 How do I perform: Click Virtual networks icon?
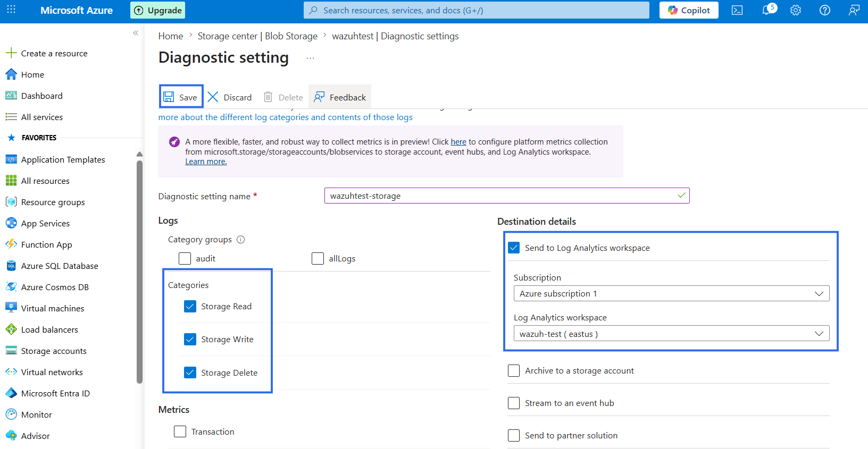click(x=11, y=372)
